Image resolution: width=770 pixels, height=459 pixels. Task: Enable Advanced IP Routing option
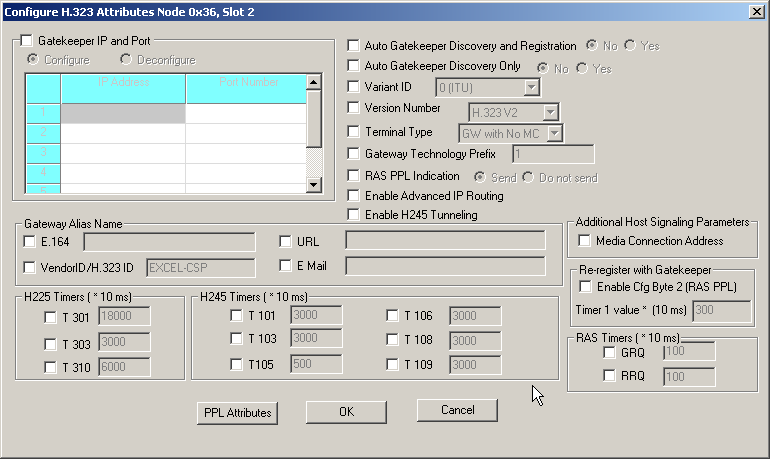click(x=354, y=196)
